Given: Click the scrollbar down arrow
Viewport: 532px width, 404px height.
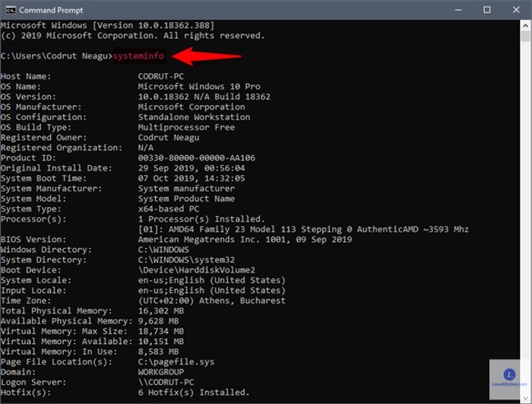Looking at the screenshot, I should [x=526, y=399].
